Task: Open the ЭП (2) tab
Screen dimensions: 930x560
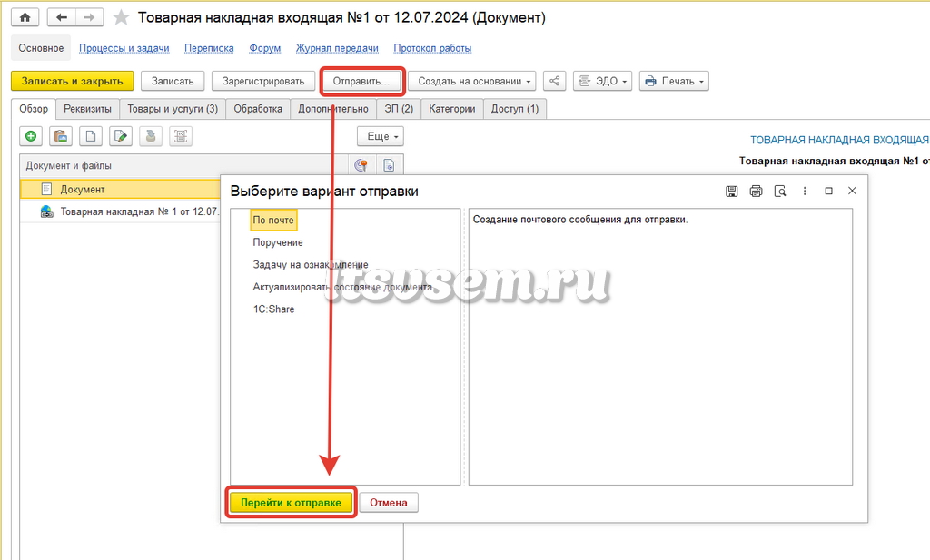Action: coord(399,109)
